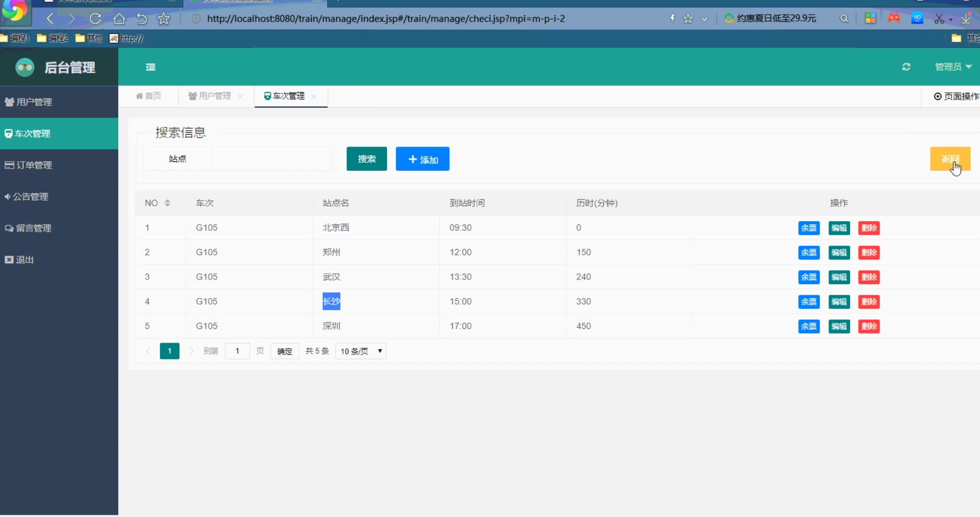
Task: Toggle the sidebar collapse hamburger icon
Action: point(150,67)
